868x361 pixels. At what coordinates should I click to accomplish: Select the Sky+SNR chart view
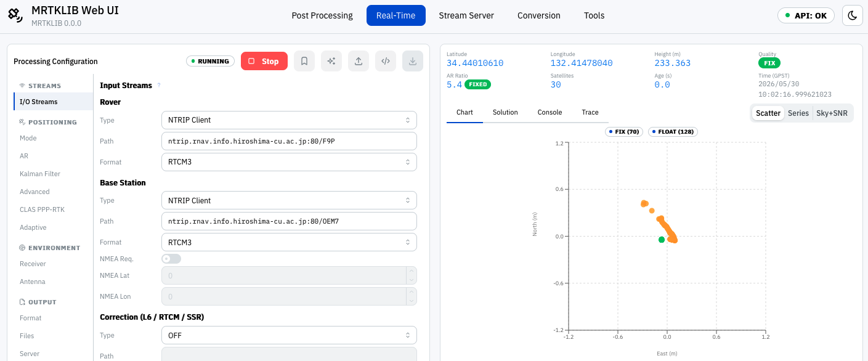tap(832, 113)
